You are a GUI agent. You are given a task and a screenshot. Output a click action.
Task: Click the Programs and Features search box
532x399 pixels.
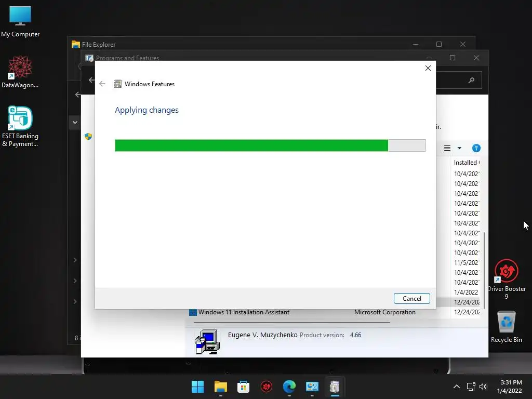click(459, 81)
